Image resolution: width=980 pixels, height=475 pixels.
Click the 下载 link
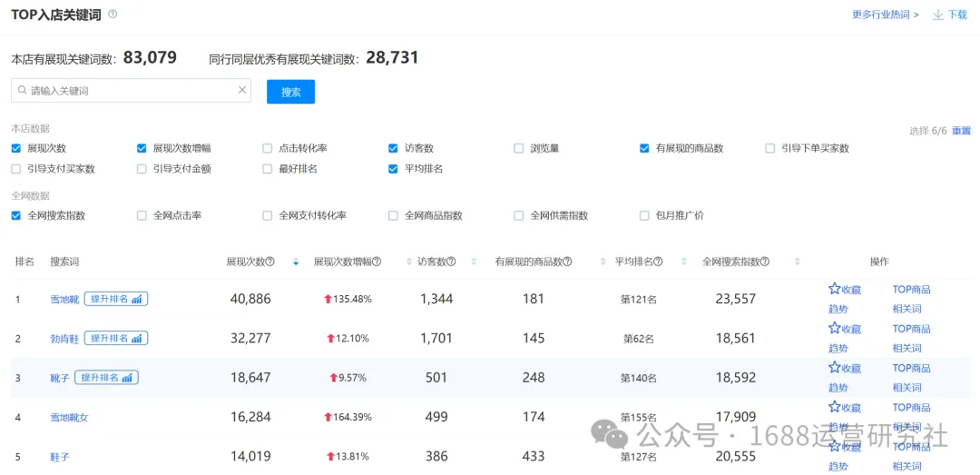tap(957, 15)
